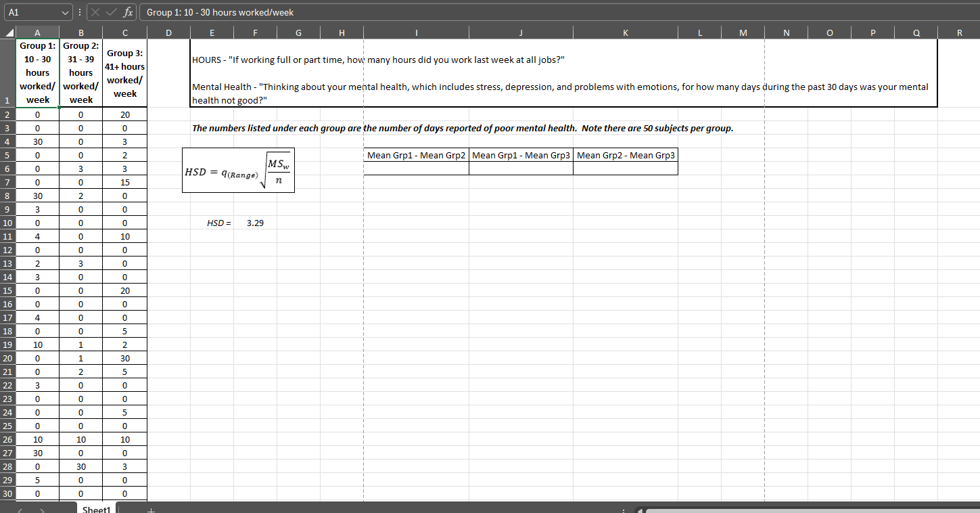980x513 pixels.
Task: Click the italic note about 50 subjects per group
Action: point(463,128)
